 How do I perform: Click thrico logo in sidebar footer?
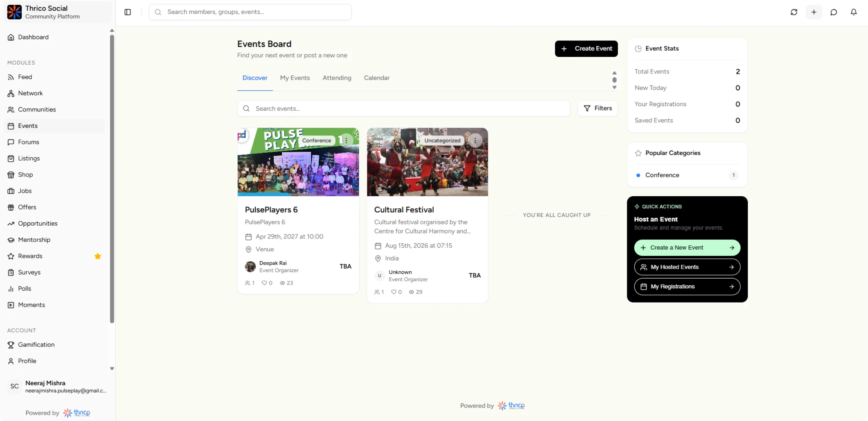click(x=77, y=413)
